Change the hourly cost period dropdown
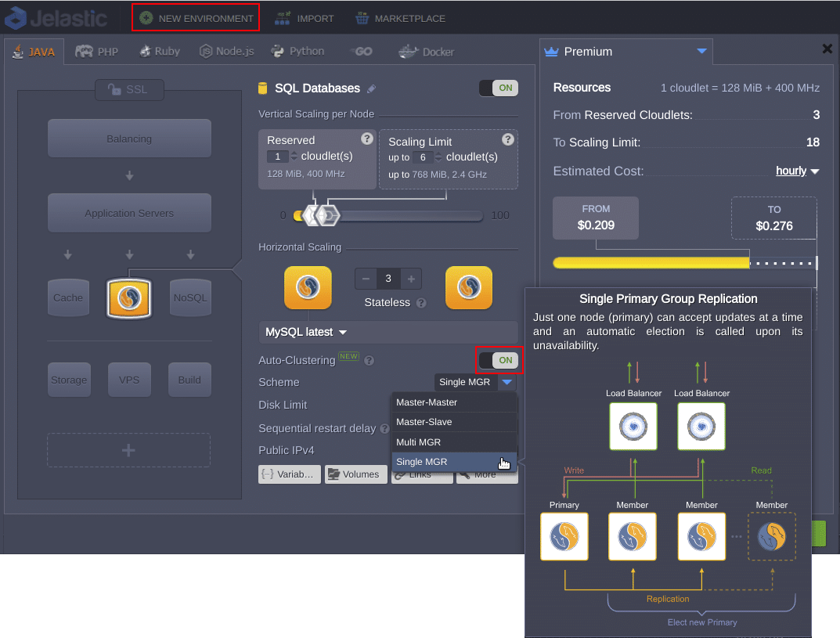This screenshot has width=840, height=638. click(798, 171)
